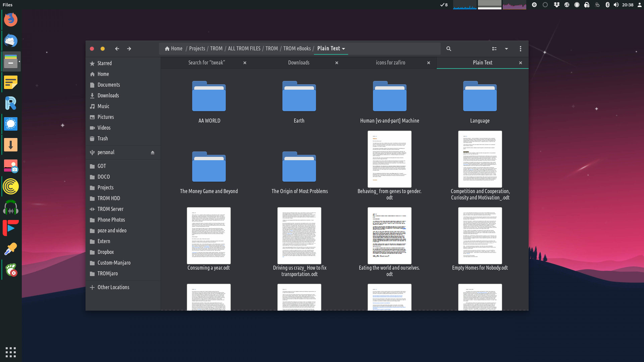Click the volume icon in top bar
Image resolution: width=644 pixels, height=362 pixels.
[x=616, y=5]
